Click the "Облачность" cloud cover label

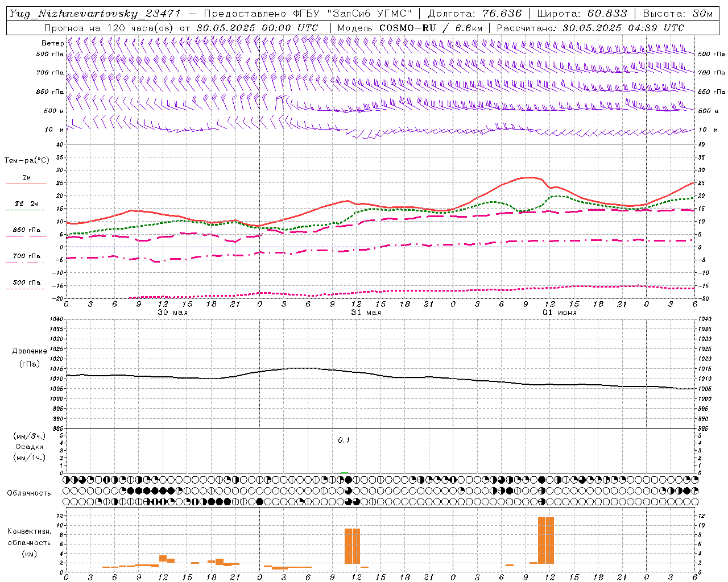[29, 493]
